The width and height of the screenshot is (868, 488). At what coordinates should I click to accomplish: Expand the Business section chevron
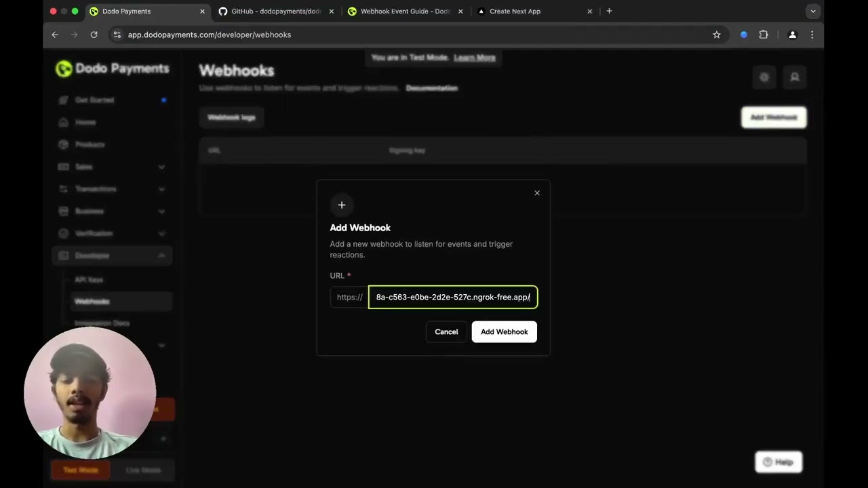[161, 211]
